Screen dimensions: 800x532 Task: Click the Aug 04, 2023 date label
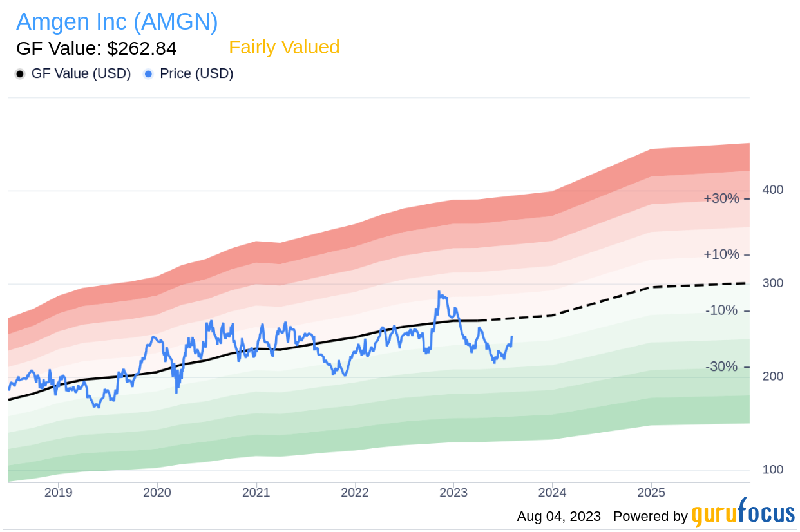559,517
